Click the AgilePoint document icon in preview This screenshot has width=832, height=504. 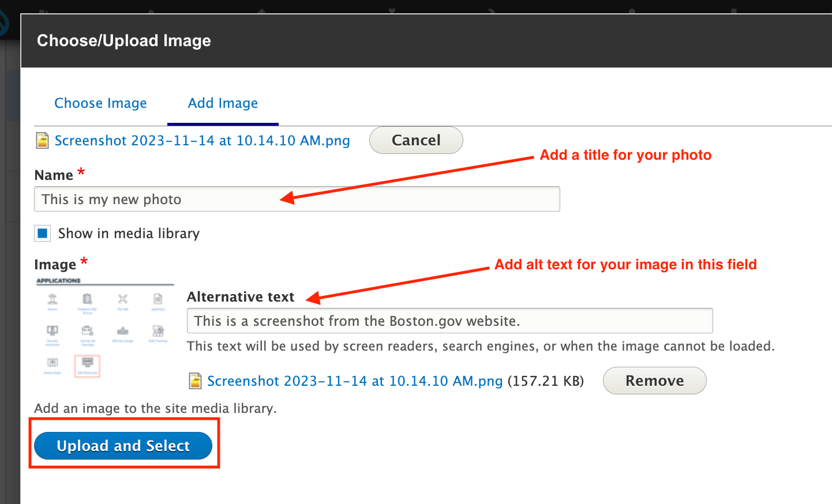(158, 299)
